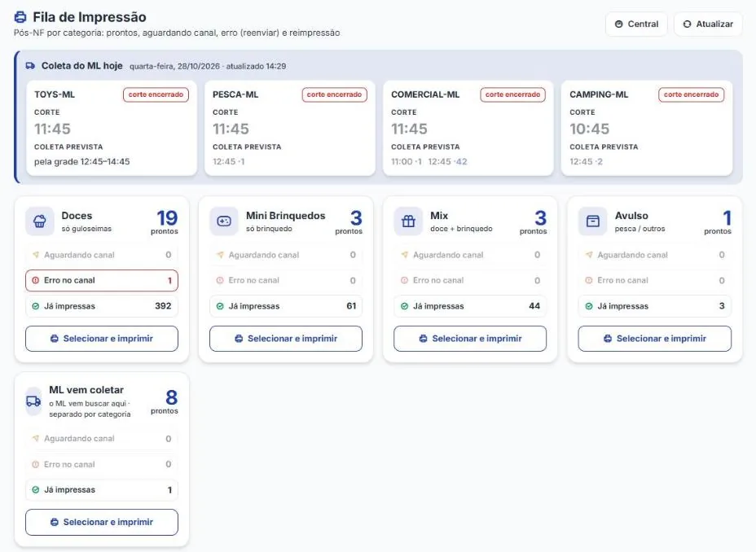Click the green check icon in Doces Já impressas

point(35,306)
